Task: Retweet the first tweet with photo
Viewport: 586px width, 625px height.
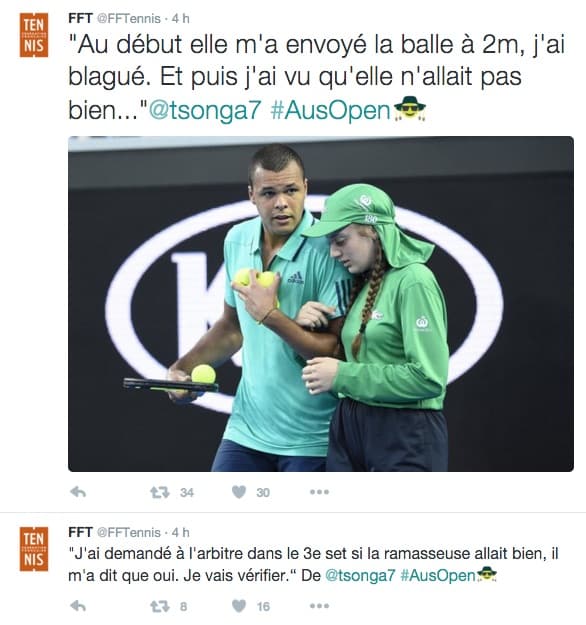Action: click(160, 493)
